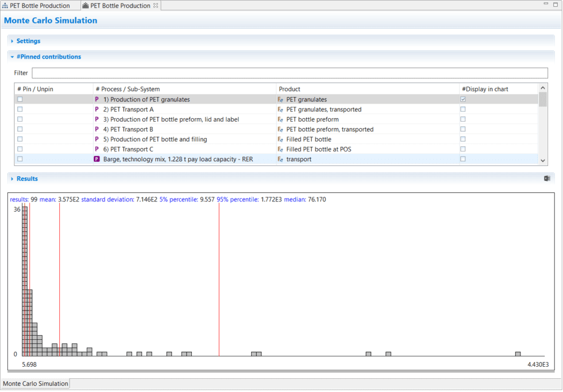Sort by the Product column header
Image resolution: width=563 pixels, height=392 pixels.
tap(290, 89)
